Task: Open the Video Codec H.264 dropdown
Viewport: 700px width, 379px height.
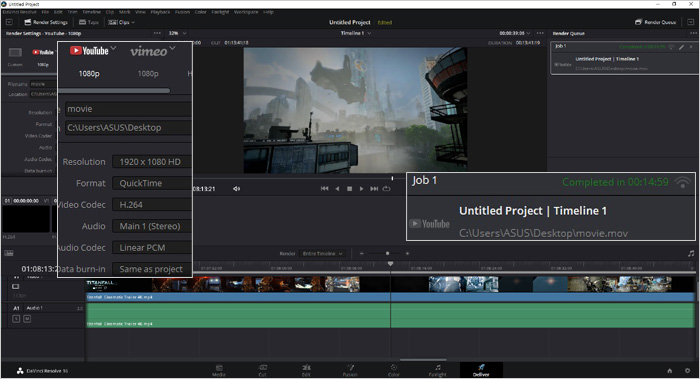Action: (x=152, y=204)
